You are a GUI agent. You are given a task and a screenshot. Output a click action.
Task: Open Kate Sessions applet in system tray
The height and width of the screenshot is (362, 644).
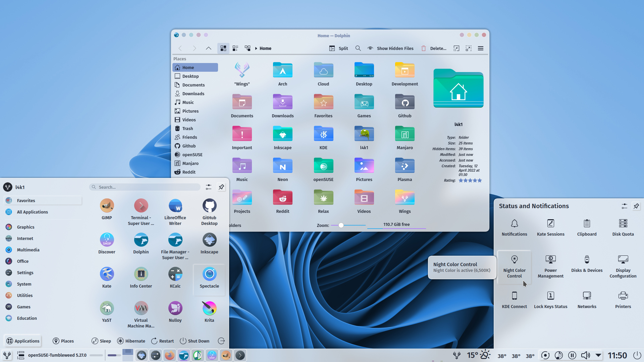click(550, 228)
